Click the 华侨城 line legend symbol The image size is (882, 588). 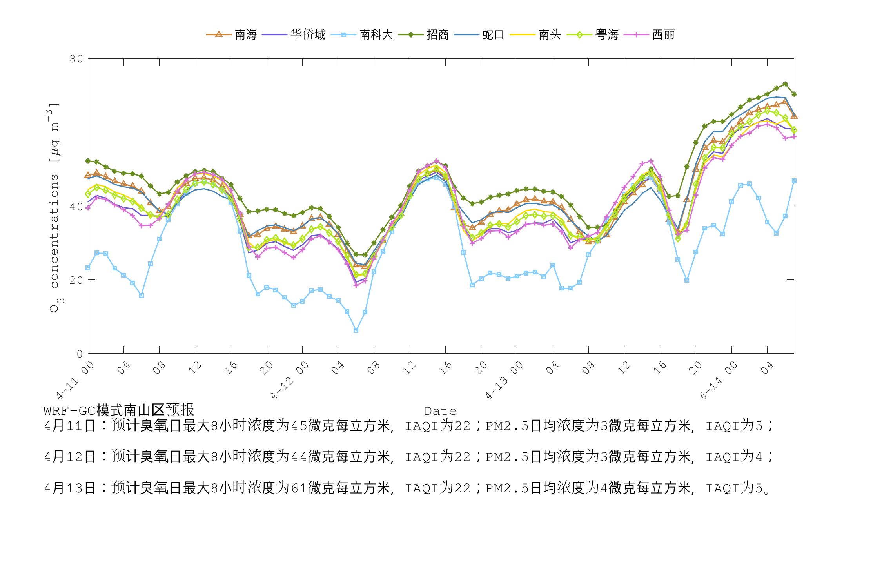[x=274, y=35]
